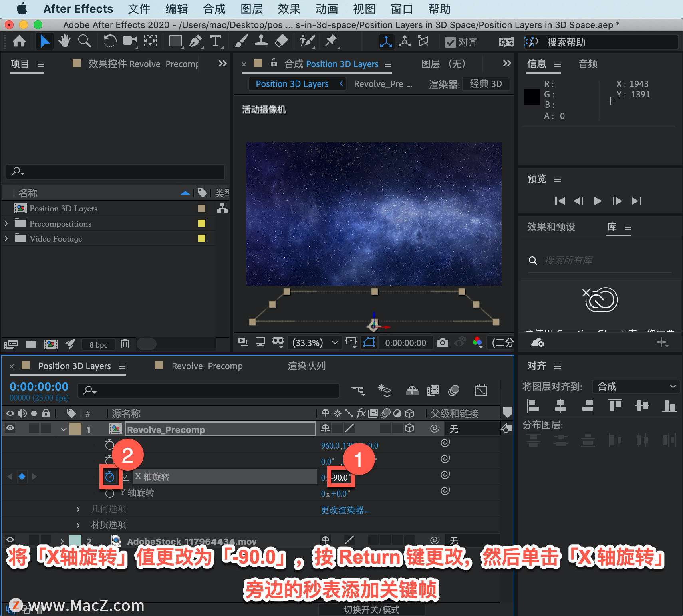Click the delete trash icon in Project panel
This screenshot has width=683, height=616.
pyautogui.click(x=125, y=344)
